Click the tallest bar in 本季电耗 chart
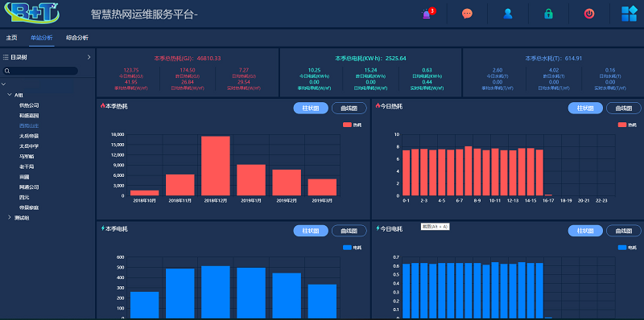 point(216,292)
